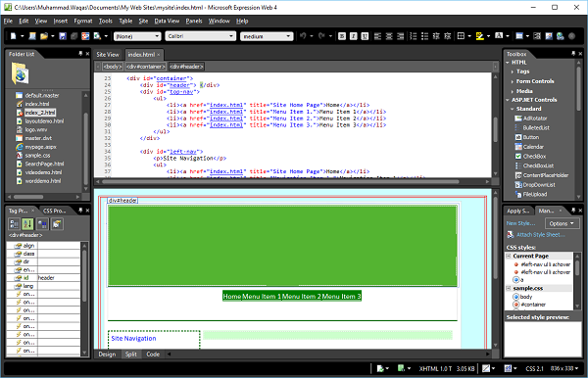Click the Undo arrow icon

pyautogui.click(x=303, y=36)
